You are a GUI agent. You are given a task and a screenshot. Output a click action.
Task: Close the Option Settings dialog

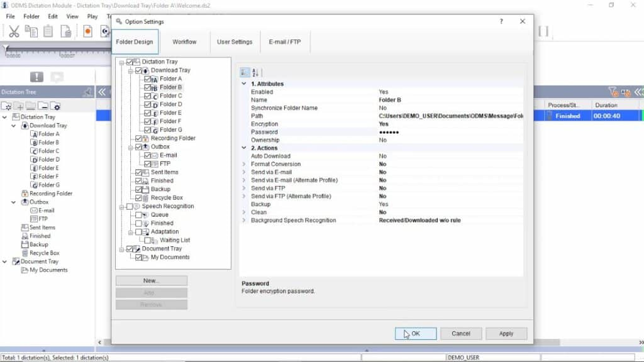pos(523,21)
